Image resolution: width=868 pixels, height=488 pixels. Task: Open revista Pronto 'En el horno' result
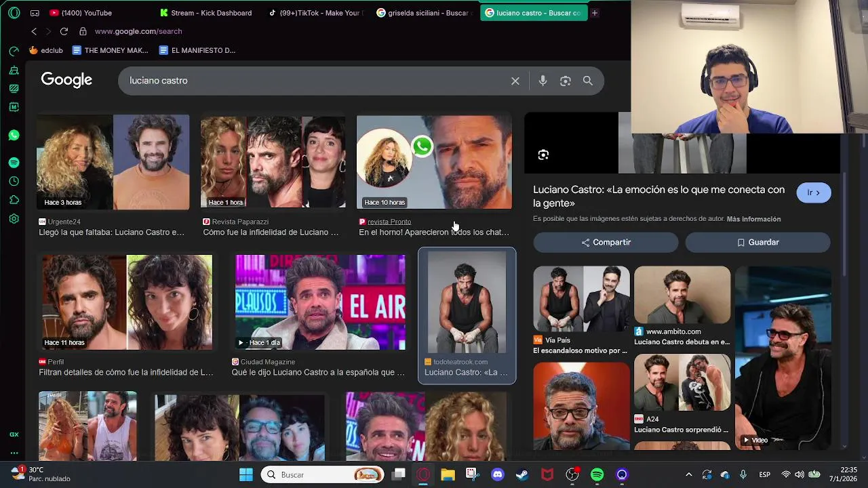click(434, 176)
